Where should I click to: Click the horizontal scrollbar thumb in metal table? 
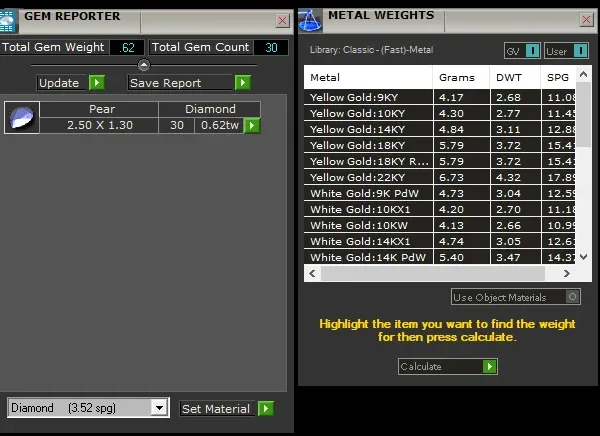433,273
